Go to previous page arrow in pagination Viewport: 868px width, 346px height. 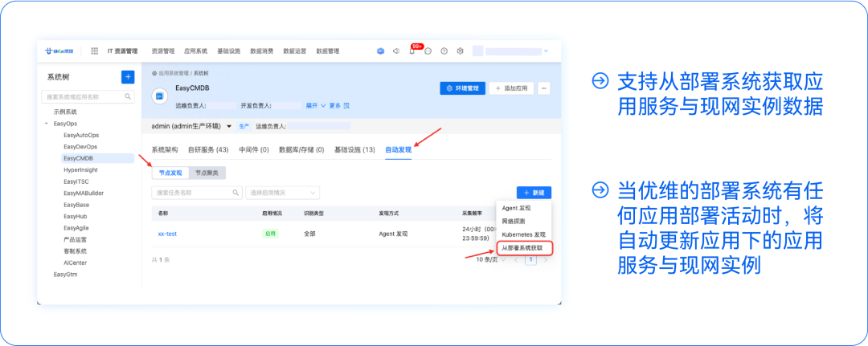click(x=516, y=259)
